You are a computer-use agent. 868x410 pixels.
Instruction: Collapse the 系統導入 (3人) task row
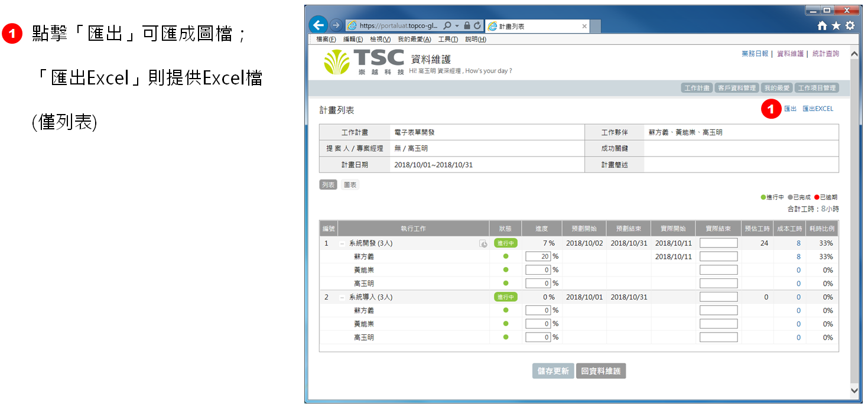click(x=342, y=297)
